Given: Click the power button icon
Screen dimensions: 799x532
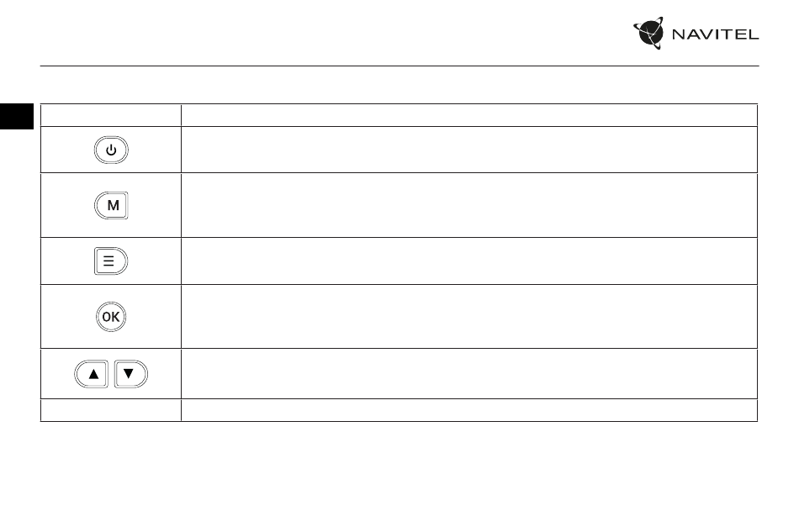Looking at the screenshot, I should click(x=111, y=150).
